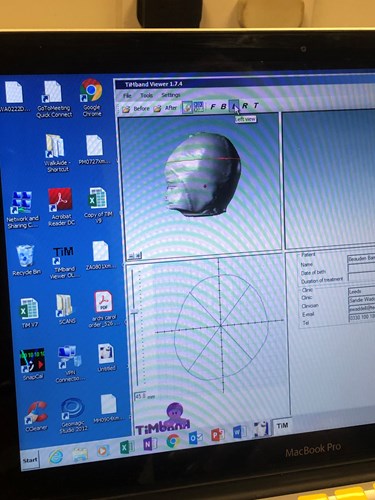The width and height of the screenshot is (375, 500).
Task: Switch to Back view (B)
Action: coord(224,106)
